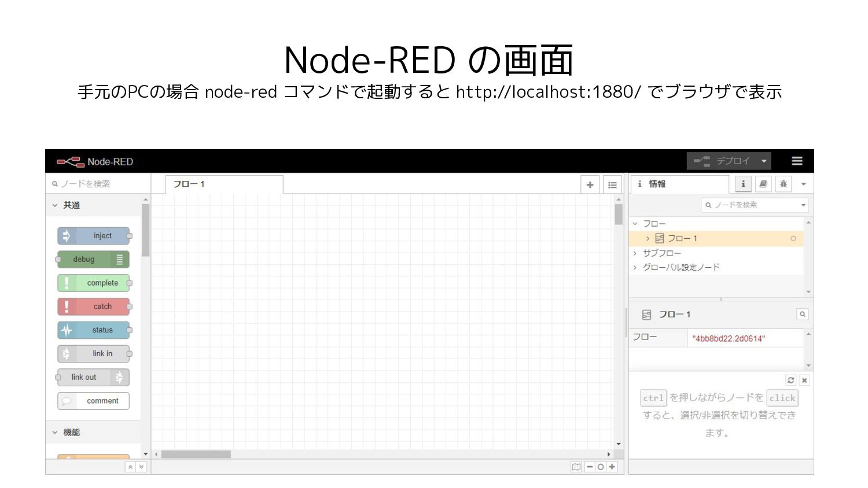Expand all palette categories with down arrows

(x=141, y=467)
